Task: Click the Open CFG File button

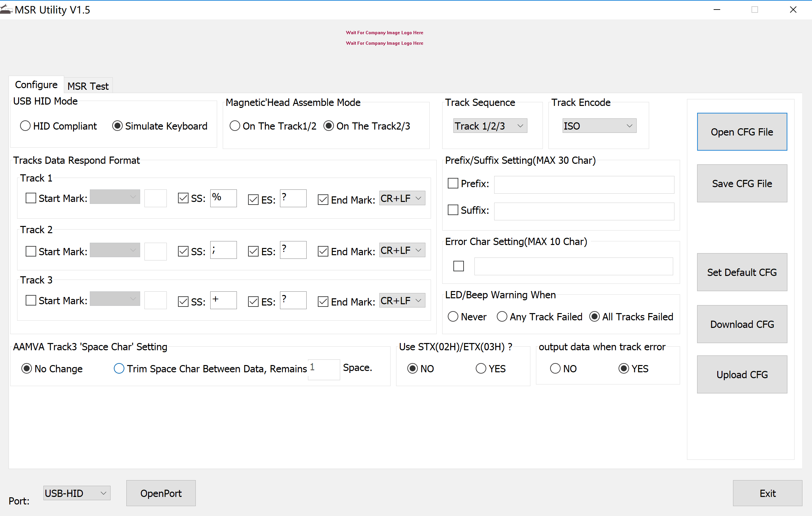Action: coord(742,131)
